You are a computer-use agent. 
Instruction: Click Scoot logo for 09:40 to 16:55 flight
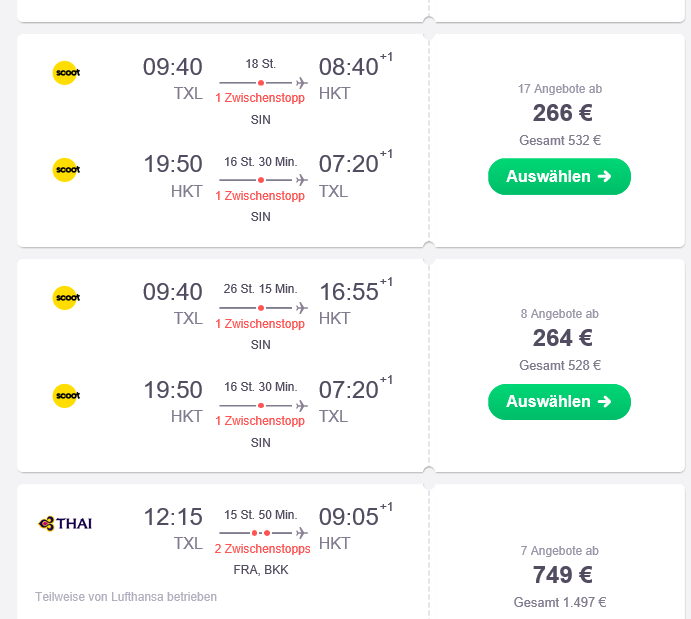(x=67, y=297)
